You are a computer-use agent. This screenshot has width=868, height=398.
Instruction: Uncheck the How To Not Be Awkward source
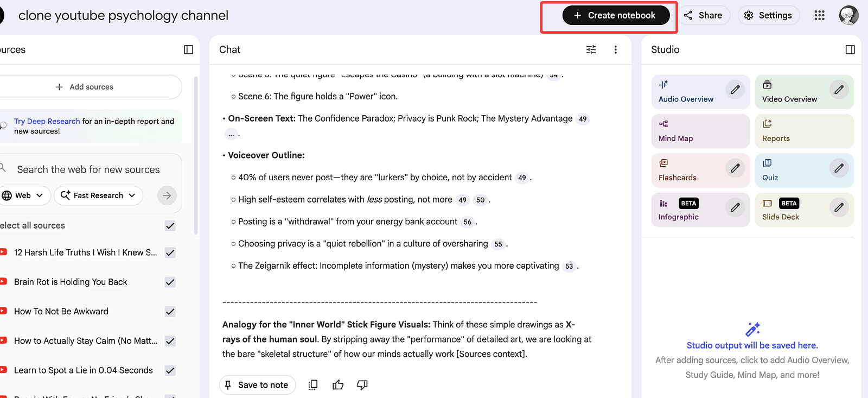click(x=170, y=312)
